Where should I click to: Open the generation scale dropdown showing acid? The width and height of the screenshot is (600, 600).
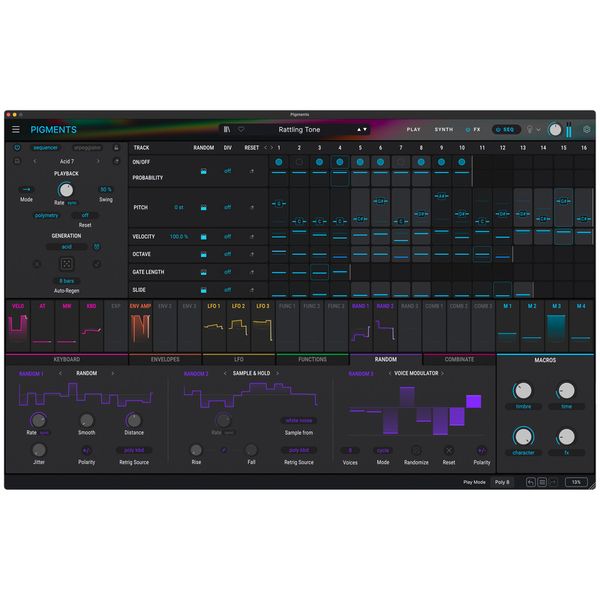[66, 246]
